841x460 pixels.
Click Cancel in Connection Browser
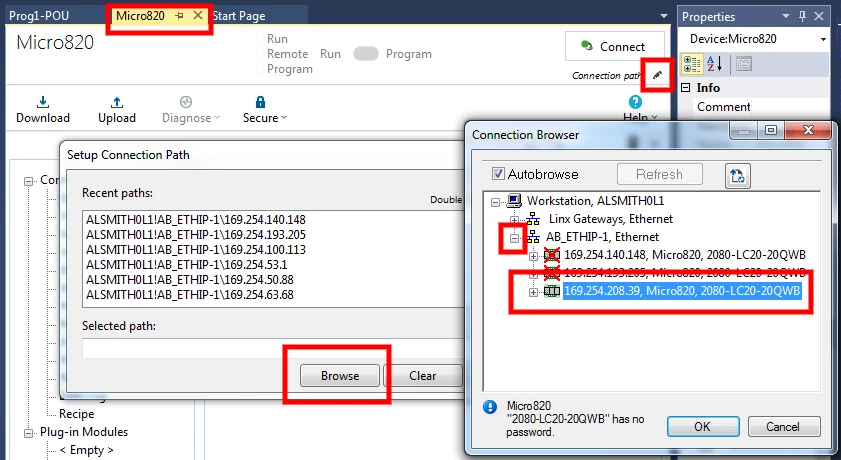tap(783, 427)
